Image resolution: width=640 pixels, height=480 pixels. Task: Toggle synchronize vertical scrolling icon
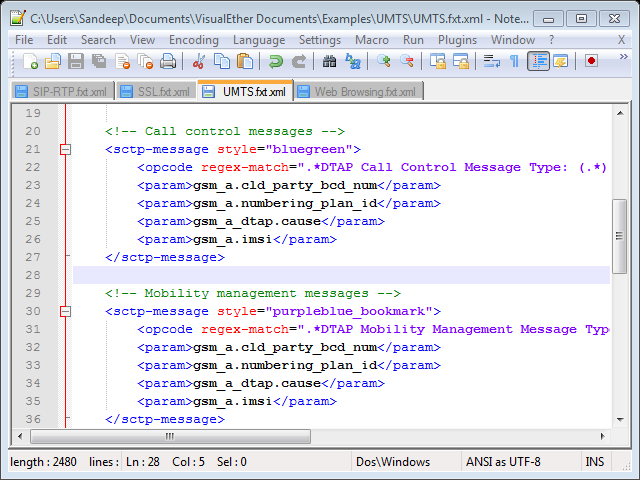(438, 61)
